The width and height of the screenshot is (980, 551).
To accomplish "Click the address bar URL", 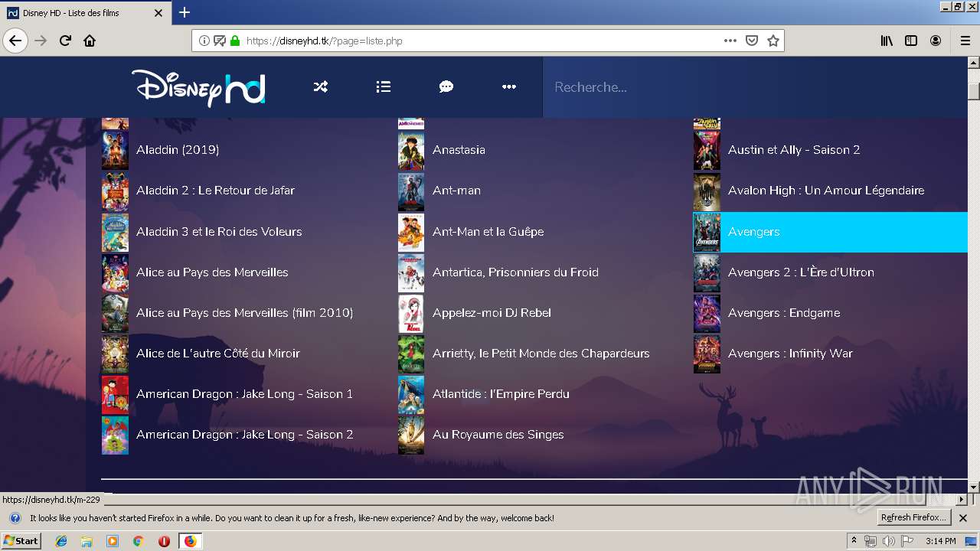I will pos(324,41).
